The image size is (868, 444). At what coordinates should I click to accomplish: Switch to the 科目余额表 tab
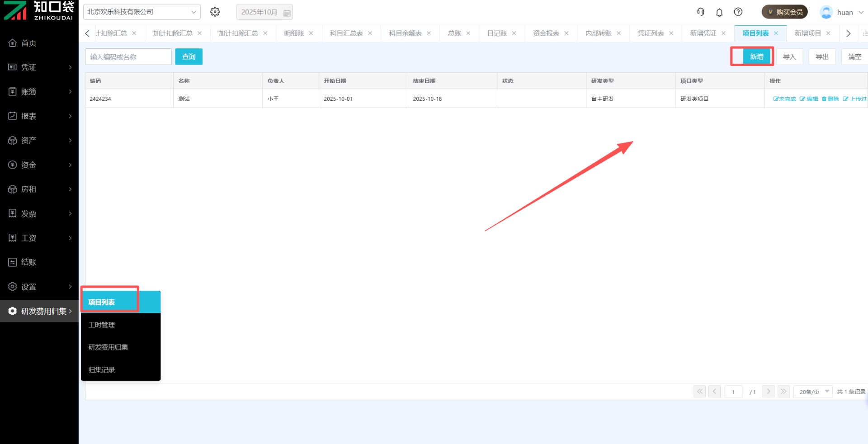(405, 33)
